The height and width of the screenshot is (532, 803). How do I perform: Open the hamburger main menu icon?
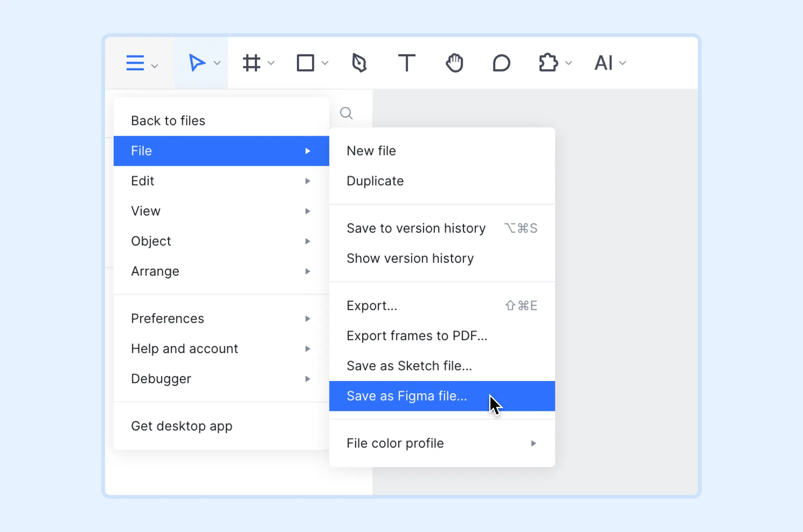pos(135,63)
